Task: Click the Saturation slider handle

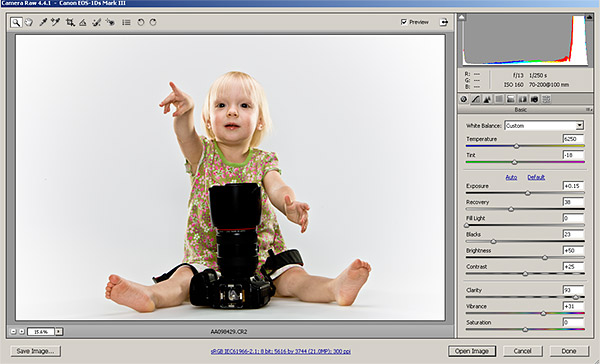Action: tap(525, 329)
